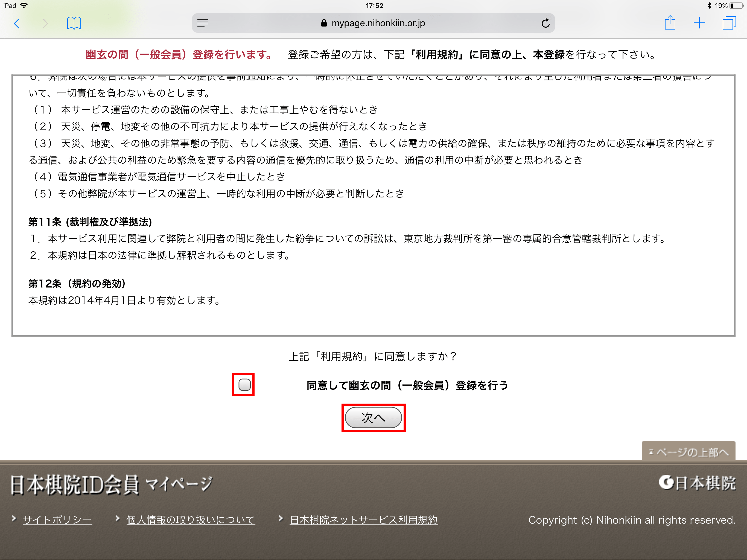Tap the 同意して幽玄の間 registration label
The height and width of the screenshot is (560, 747).
[x=407, y=385]
